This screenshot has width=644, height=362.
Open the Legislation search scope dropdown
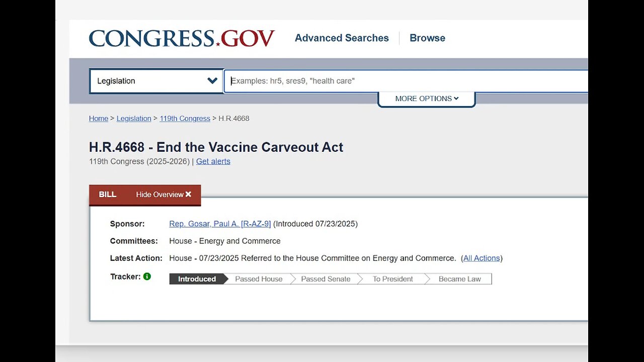(156, 81)
